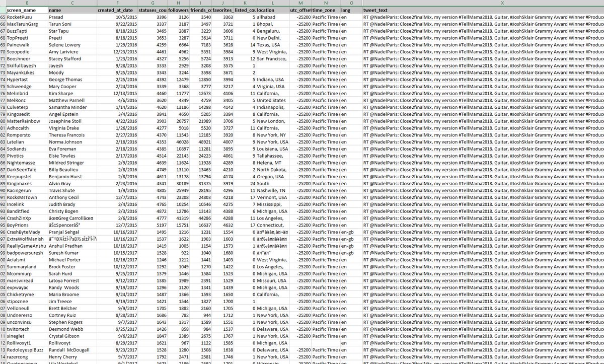Select column L header letter

272,3
